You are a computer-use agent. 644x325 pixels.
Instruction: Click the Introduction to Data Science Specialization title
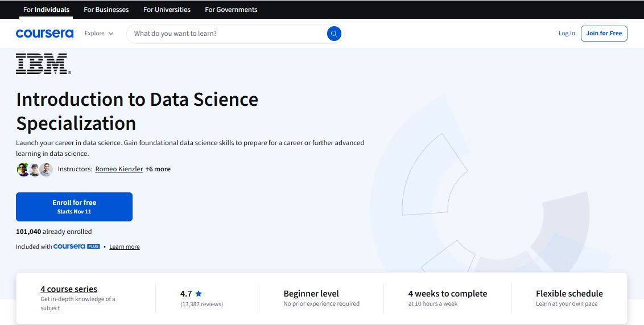[137, 111]
